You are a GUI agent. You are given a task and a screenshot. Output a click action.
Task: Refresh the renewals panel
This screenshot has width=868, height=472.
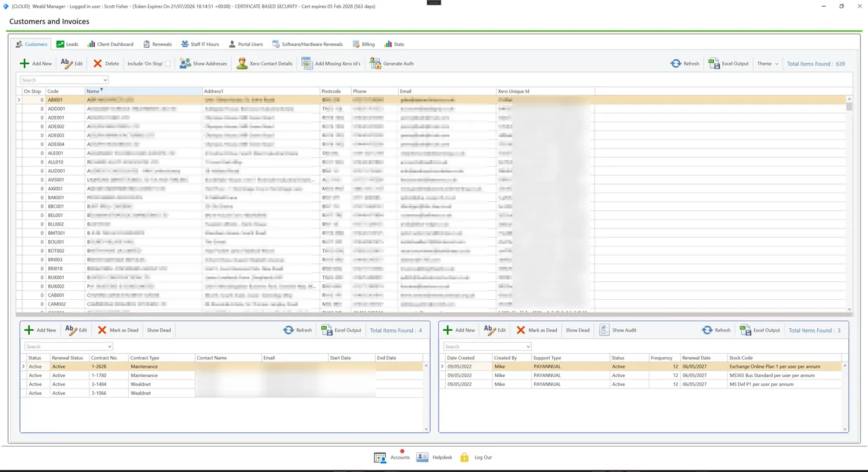click(716, 330)
